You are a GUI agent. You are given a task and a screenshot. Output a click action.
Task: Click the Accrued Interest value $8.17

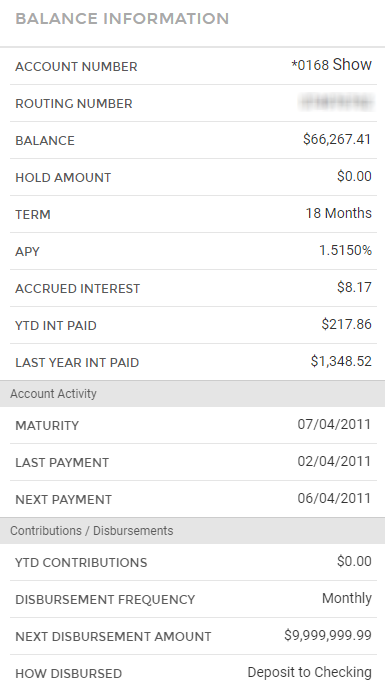click(354, 287)
